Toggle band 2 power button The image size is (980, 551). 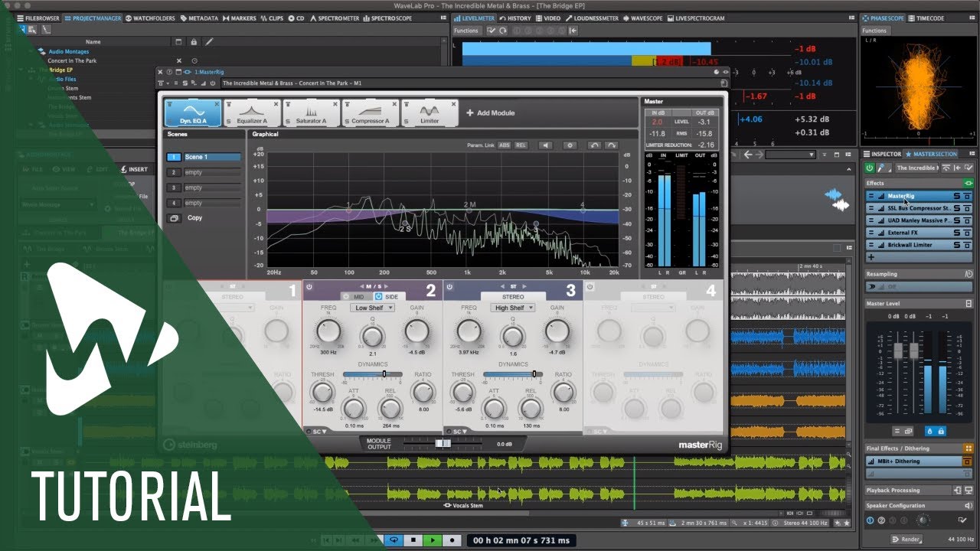coord(310,287)
